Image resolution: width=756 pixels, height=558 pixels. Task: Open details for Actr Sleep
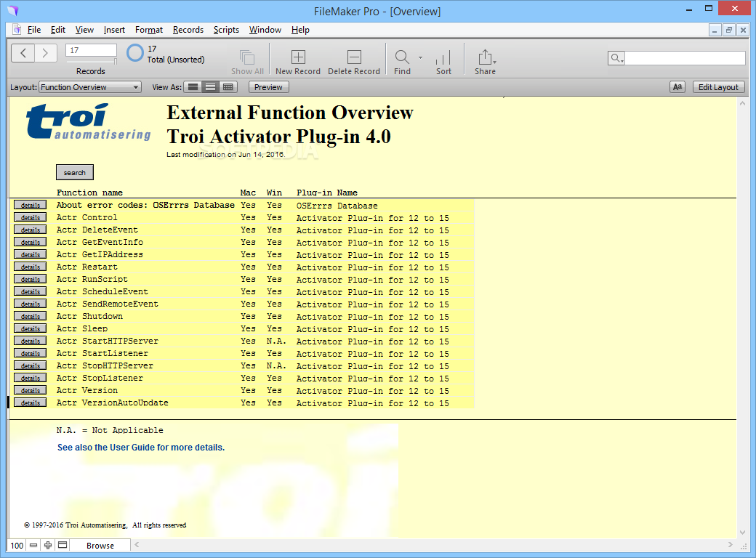(31, 328)
